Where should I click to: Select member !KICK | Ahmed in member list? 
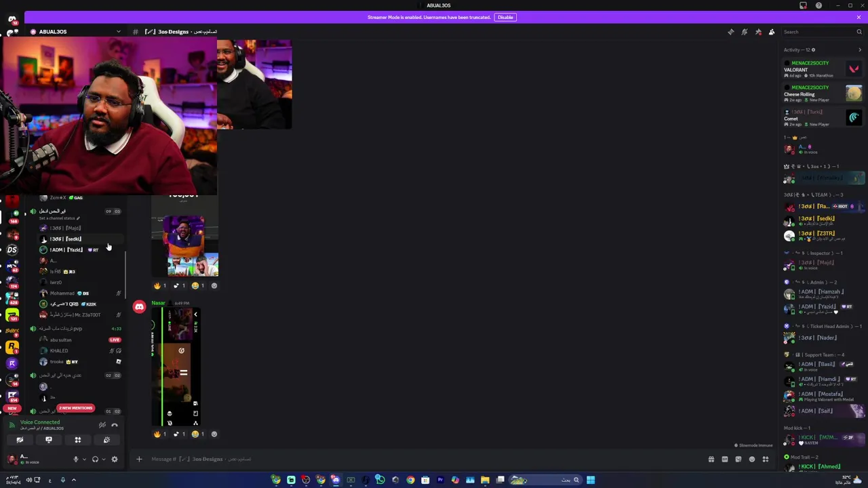(823, 467)
